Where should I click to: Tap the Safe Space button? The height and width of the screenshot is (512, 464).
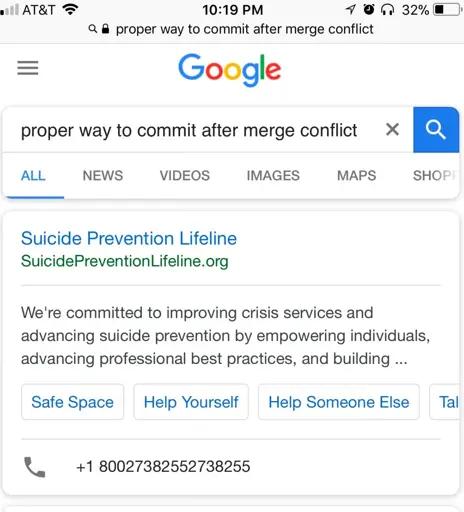click(73, 402)
